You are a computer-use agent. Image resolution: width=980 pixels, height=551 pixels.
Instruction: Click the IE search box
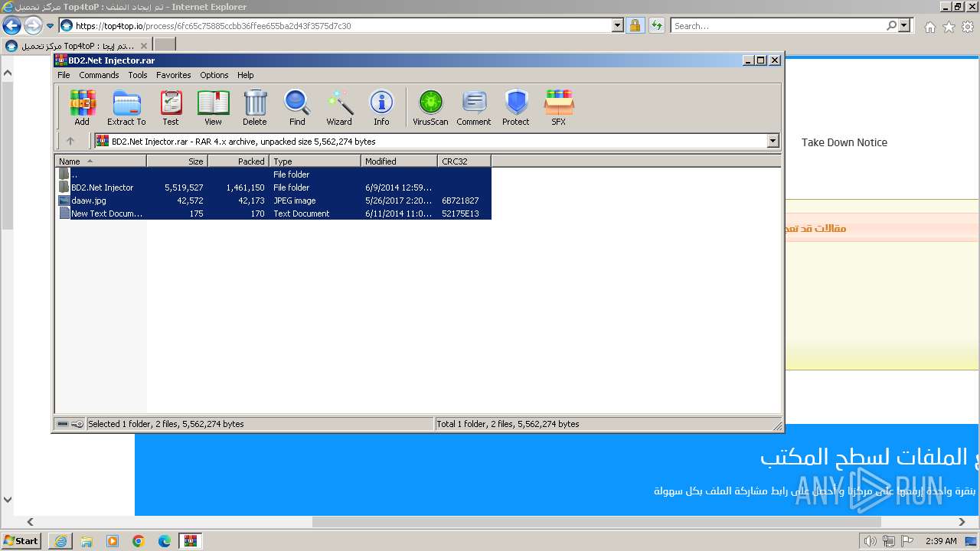pyautogui.click(x=778, y=25)
